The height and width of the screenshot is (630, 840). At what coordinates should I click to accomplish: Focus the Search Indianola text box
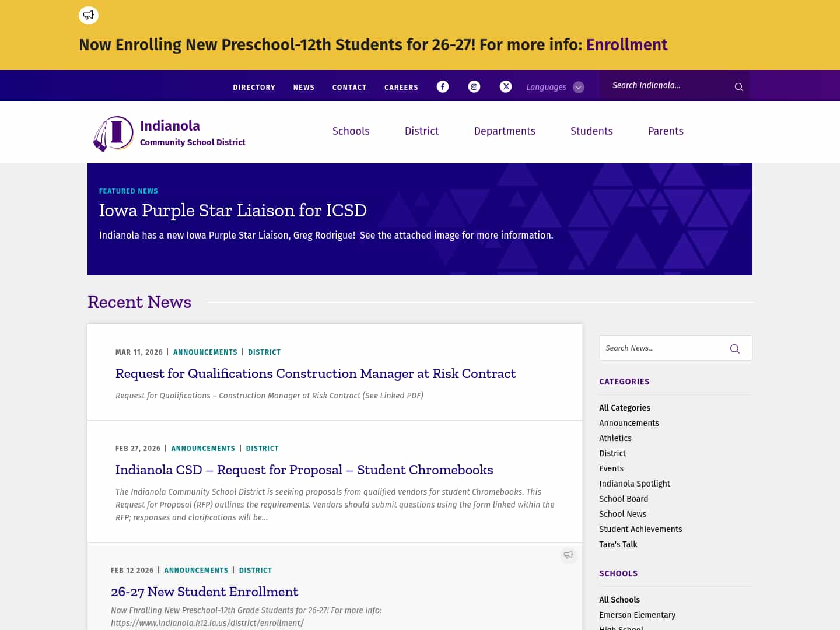point(668,86)
